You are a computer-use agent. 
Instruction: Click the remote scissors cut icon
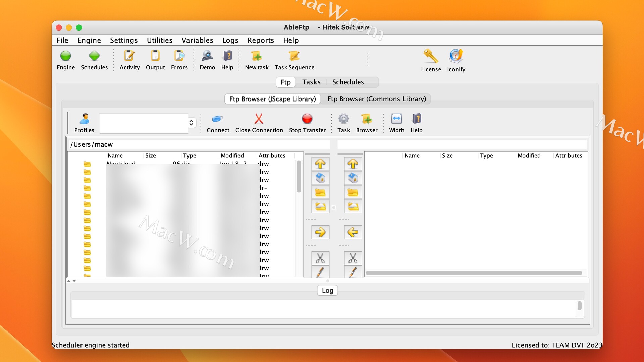point(353,258)
